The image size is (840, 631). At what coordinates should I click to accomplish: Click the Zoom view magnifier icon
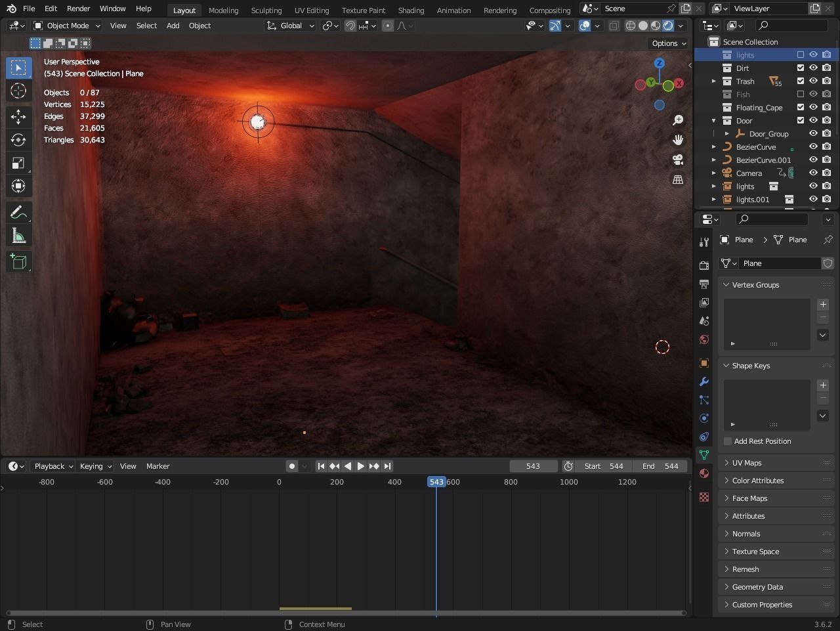point(678,120)
